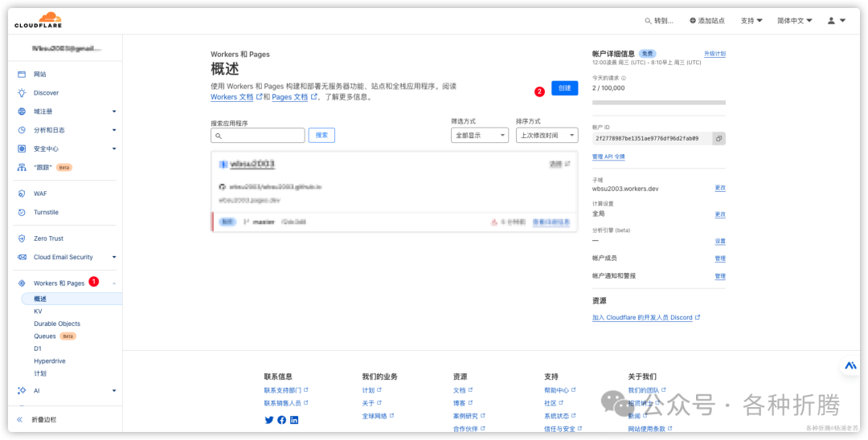
Task: Click the blue 创建 button
Action: [565, 88]
